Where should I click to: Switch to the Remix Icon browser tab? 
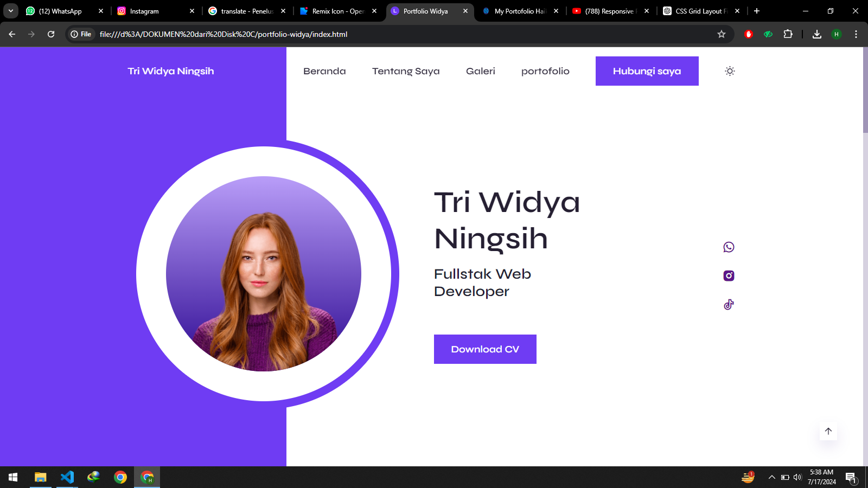(337, 11)
